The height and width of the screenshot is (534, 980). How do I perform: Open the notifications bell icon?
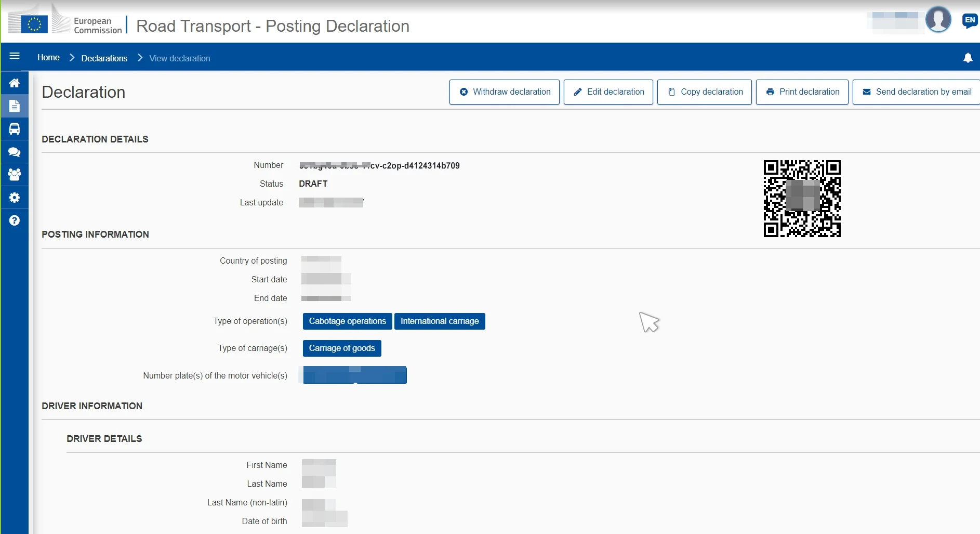968,58
